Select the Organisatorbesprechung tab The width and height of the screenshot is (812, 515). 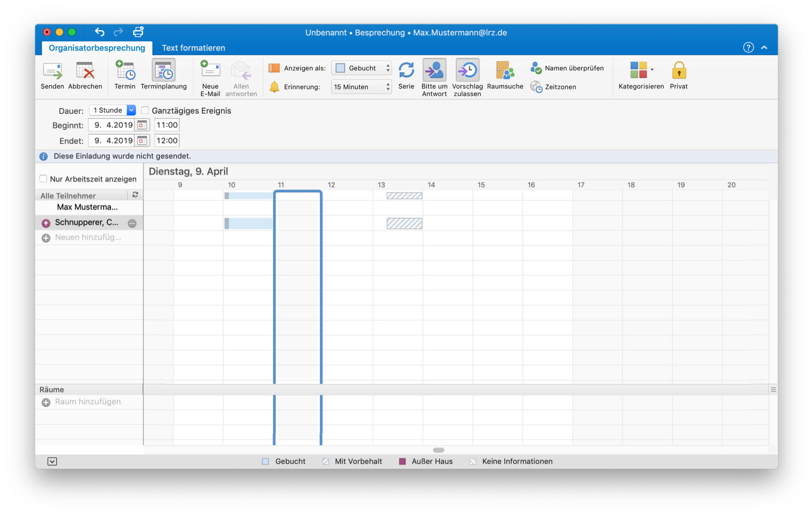pos(97,48)
